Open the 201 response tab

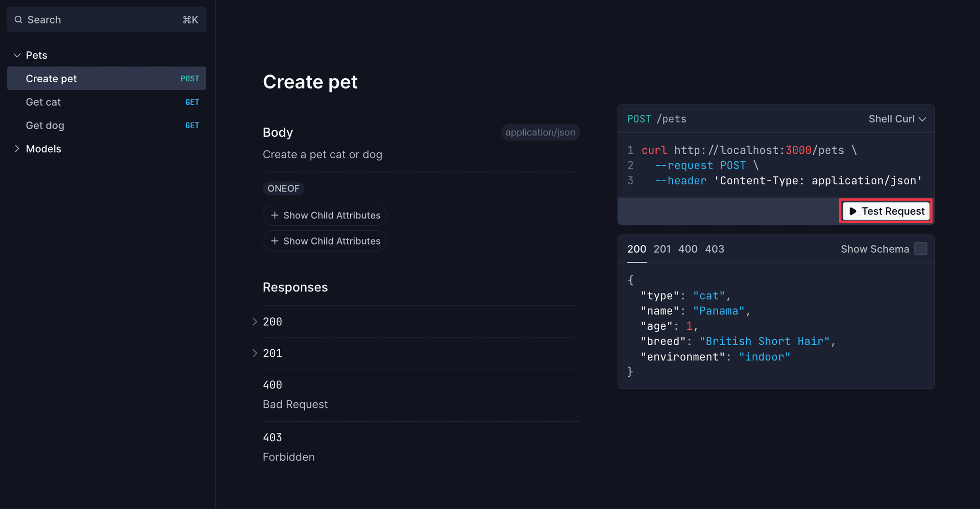pyautogui.click(x=662, y=249)
